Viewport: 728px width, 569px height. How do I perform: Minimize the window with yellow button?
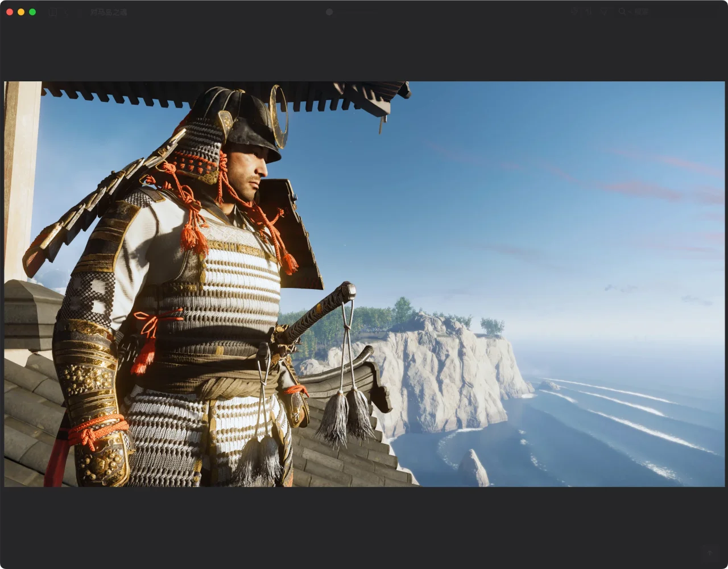(x=21, y=12)
